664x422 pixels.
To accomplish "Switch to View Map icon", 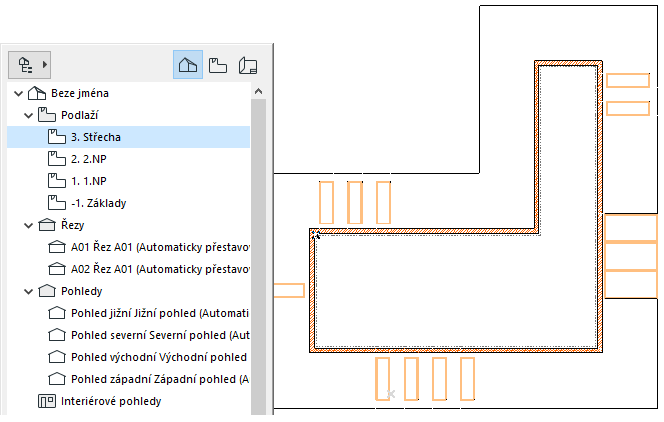I will (218, 66).
